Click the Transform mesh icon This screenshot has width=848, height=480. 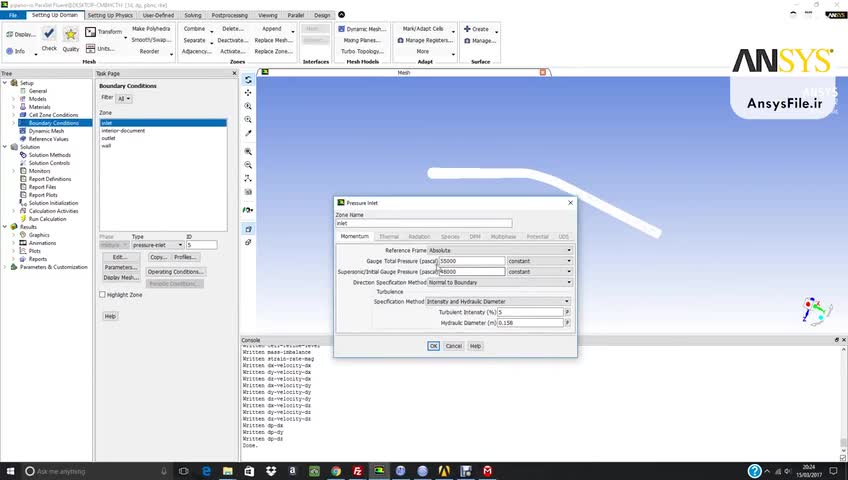[x=91, y=32]
